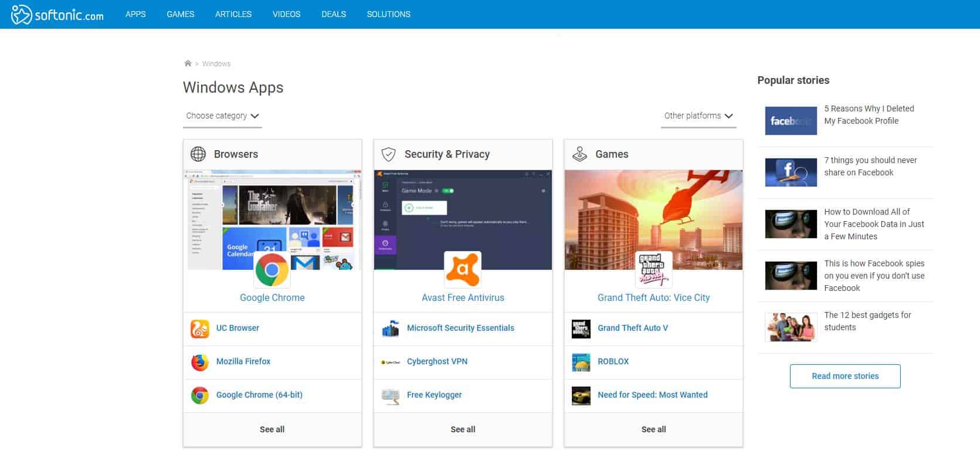Click the Need for Speed icon
Viewport: 980px width, 454px height.
click(581, 395)
